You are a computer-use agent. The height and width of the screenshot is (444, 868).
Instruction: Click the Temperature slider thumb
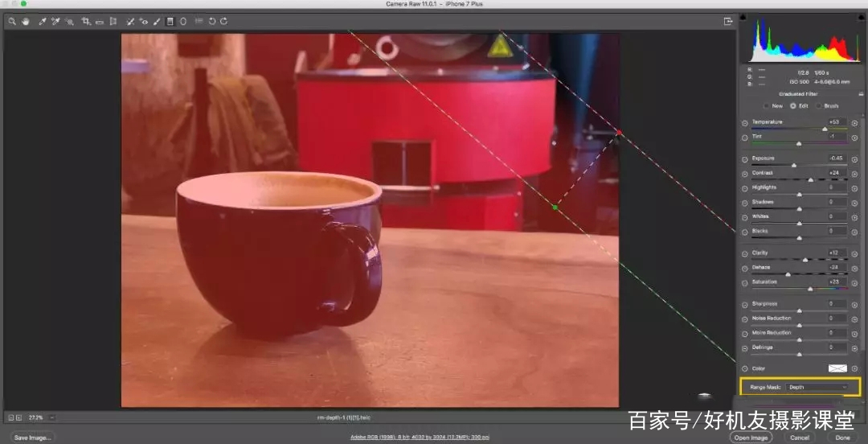[825, 129]
